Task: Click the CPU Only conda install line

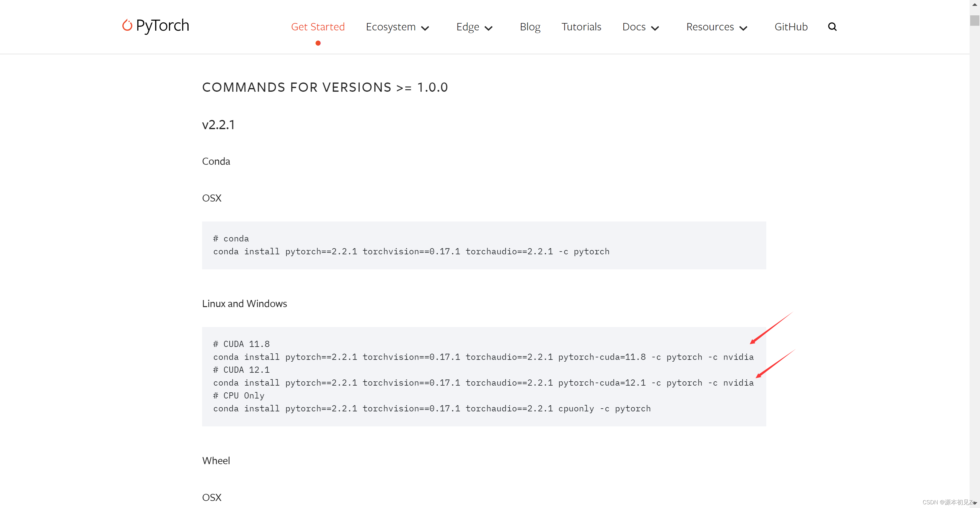Action: click(x=432, y=408)
